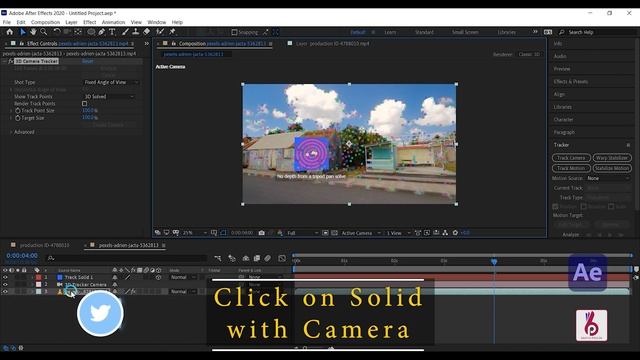640x360 pixels.
Task: Enable the Snapping checkbox
Action: tap(234, 32)
